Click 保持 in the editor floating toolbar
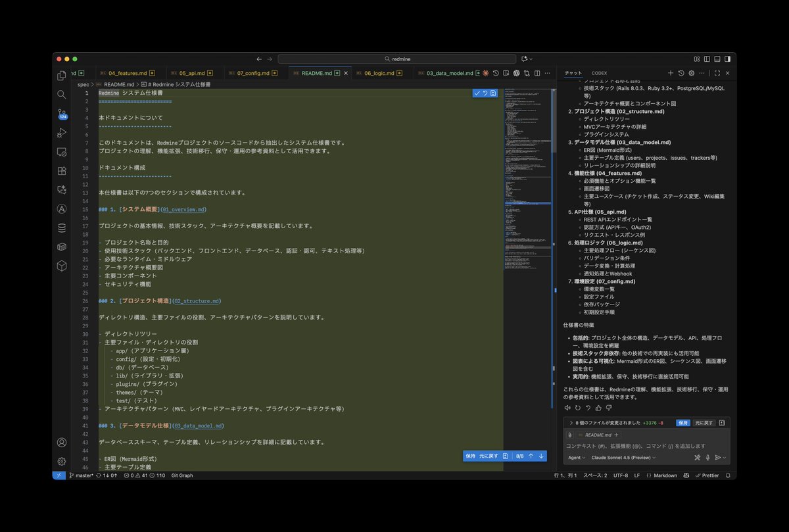The height and width of the screenshot is (532, 789). [x=470, y=456]
